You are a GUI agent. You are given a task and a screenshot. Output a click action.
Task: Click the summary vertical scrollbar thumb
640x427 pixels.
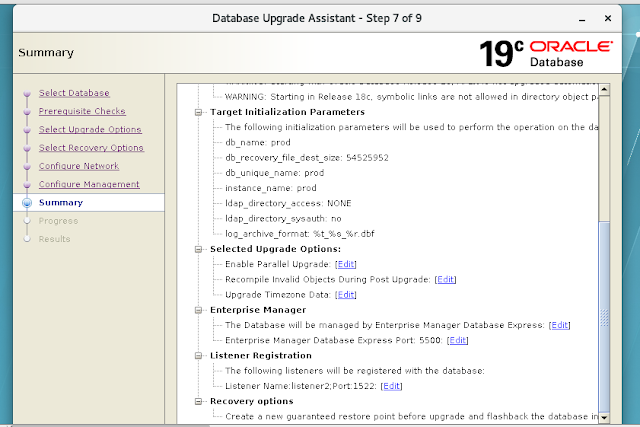[604, 317]
